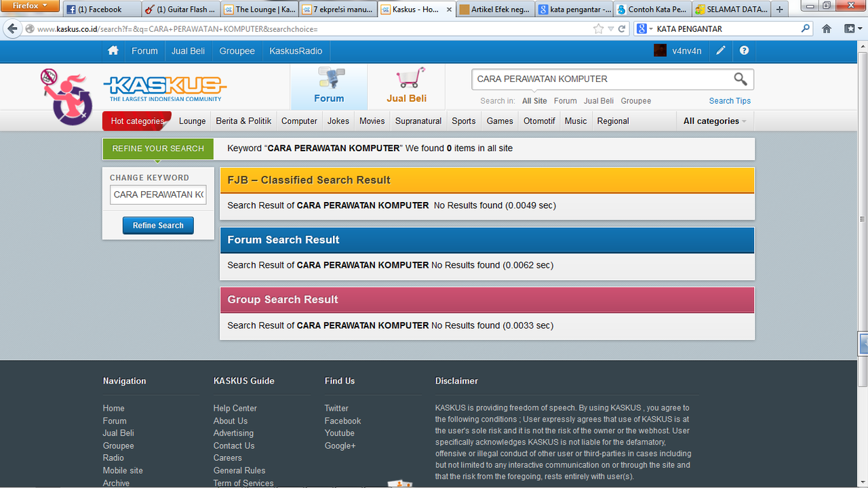The image size is (868, 488).
Task: Open URL history dropdown arrow
Action: point(610,29)
